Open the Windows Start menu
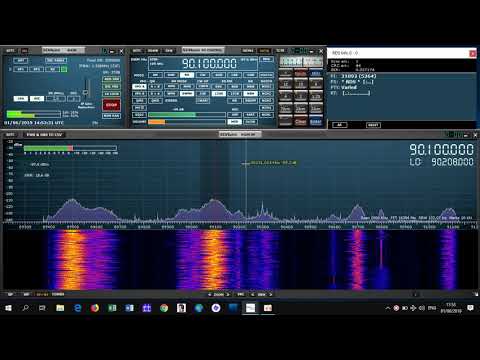Image resolution: width=480 pixels, height=360 pixels. point(8,308)
